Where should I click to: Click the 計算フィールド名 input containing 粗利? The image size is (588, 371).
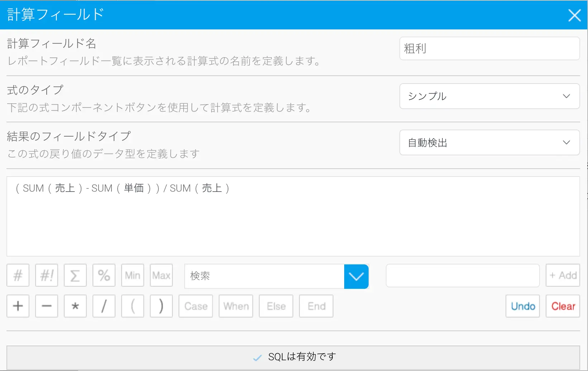click(x=489, y=48)
